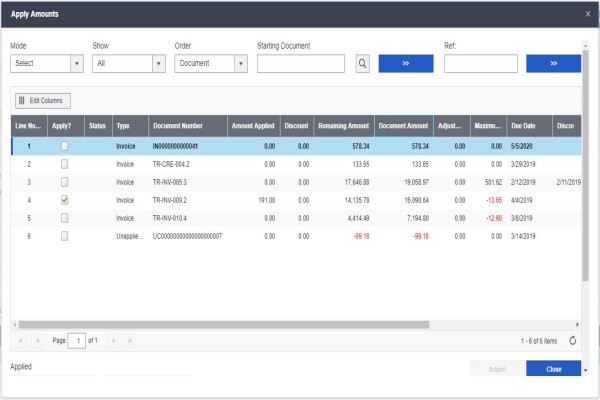Open the Mode dropdown

[47, 64]
